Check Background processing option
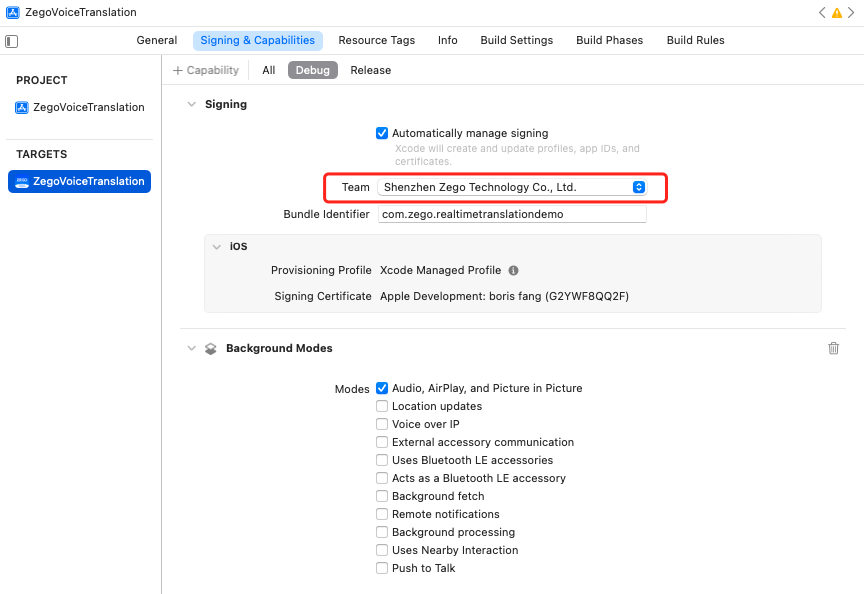The image size is (864, 594). click(382, 532)
